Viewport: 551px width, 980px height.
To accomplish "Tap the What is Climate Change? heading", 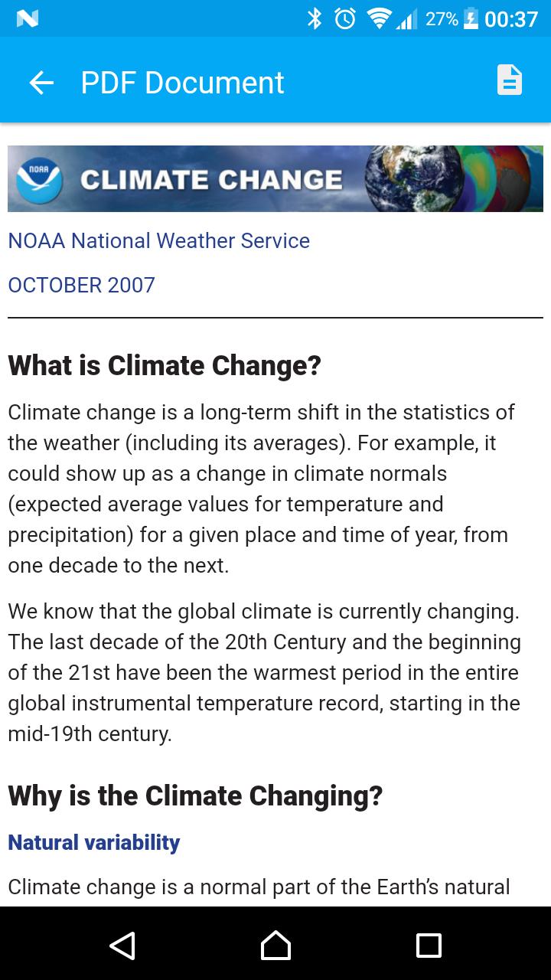I will click(165, 365).
